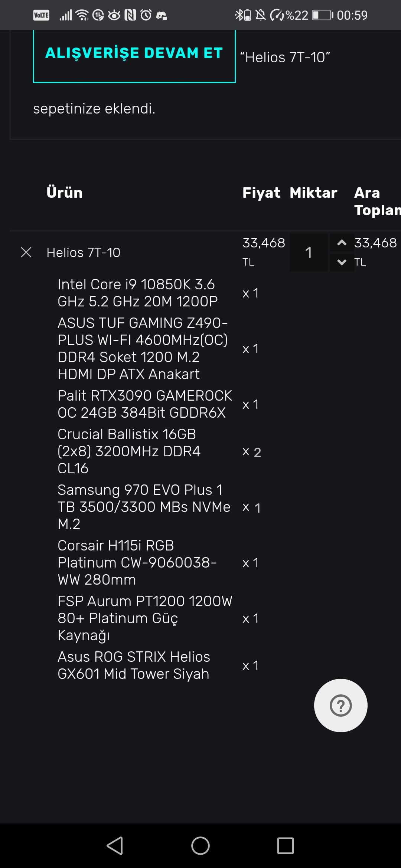Tap the muted notifications bell icon
This screenshot has width=401, height=868.
(x=261, y=15)
